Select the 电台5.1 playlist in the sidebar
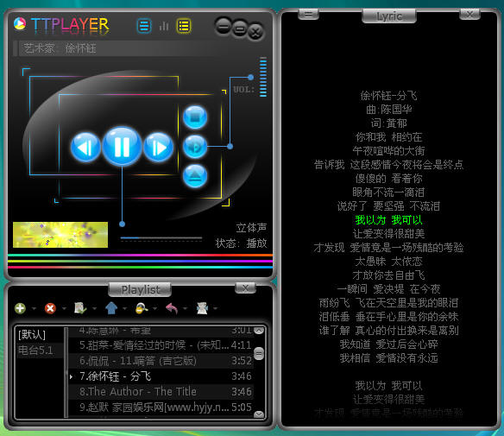Image resolution: width=504 pixels, height=436 pixels. click(35, 351)
